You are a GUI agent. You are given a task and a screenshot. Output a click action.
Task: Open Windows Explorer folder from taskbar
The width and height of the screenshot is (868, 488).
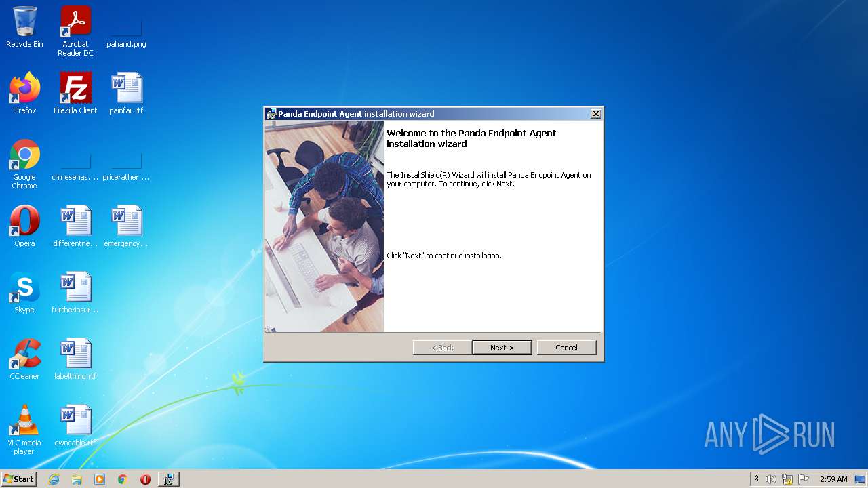(77, 479)
